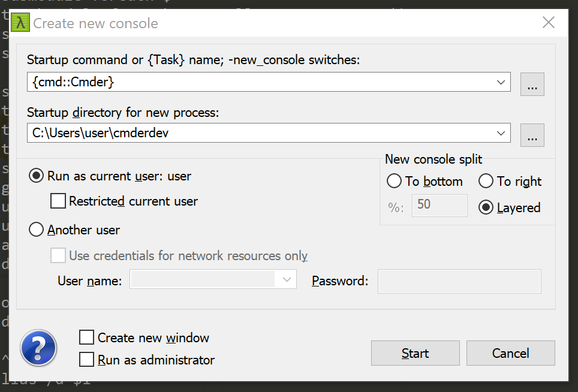Toggle Use credentials for network resources only
The image size is (578, 392).
tap(58, 255)
